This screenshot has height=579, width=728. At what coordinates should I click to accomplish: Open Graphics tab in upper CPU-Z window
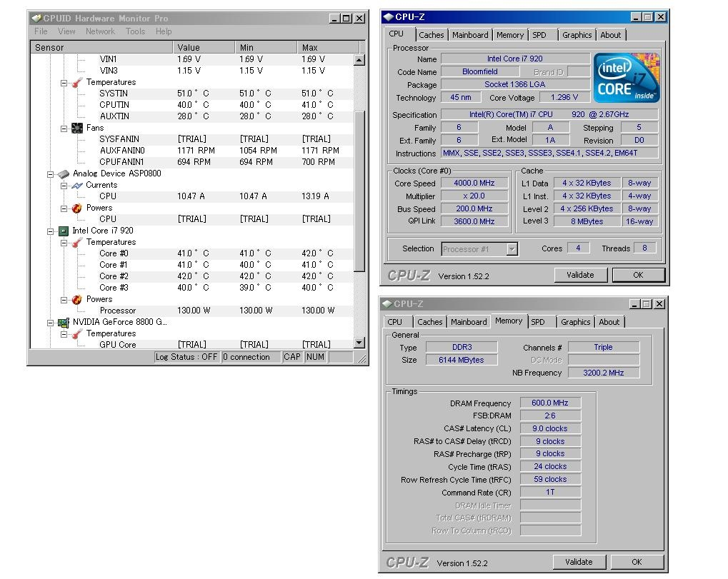577,35
